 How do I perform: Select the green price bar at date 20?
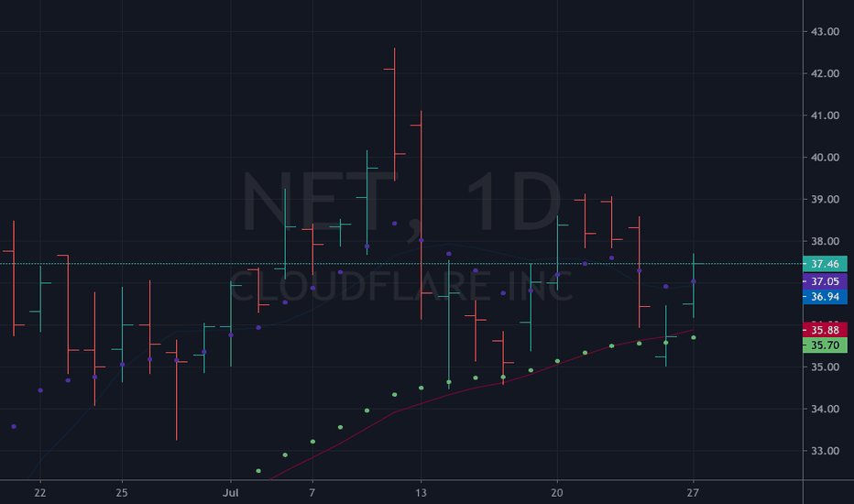coord(557,253)
